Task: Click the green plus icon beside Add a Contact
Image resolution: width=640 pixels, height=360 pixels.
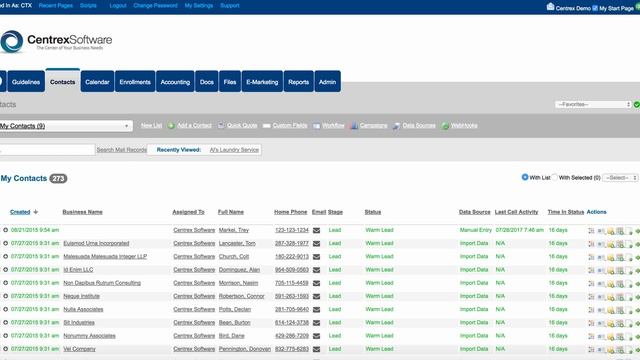Action: 171,126
